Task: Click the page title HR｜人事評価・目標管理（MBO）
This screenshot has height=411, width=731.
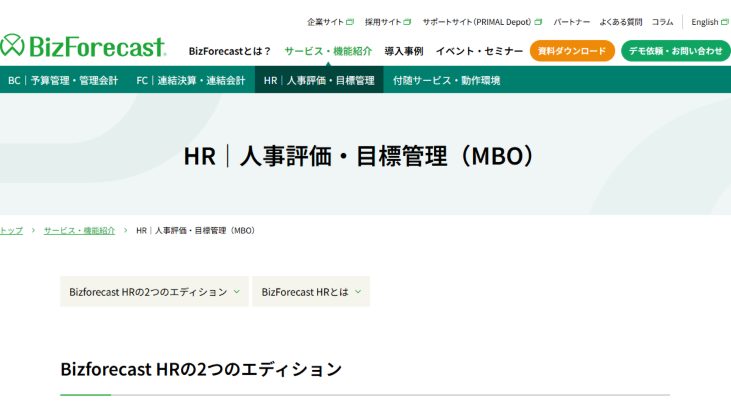Action: (359, 156)
